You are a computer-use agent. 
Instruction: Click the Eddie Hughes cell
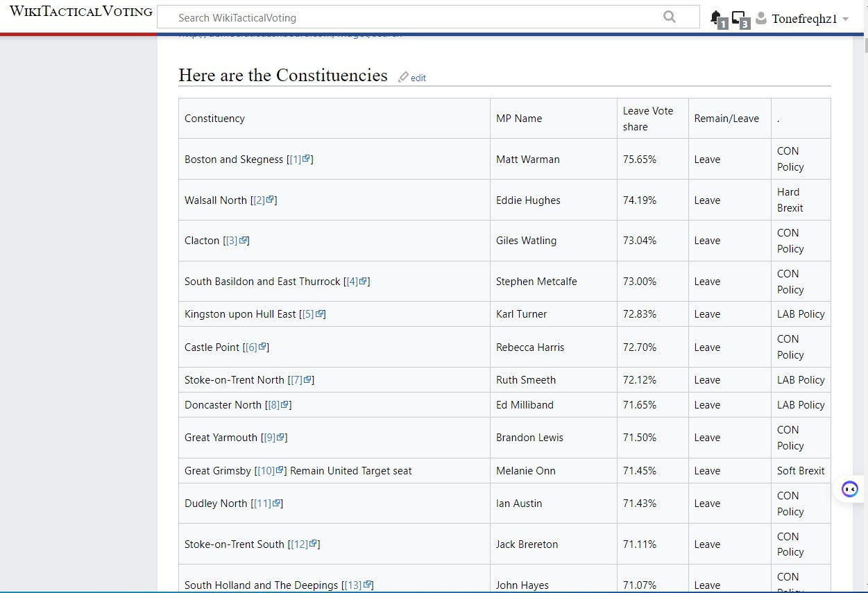pos(554,200)
